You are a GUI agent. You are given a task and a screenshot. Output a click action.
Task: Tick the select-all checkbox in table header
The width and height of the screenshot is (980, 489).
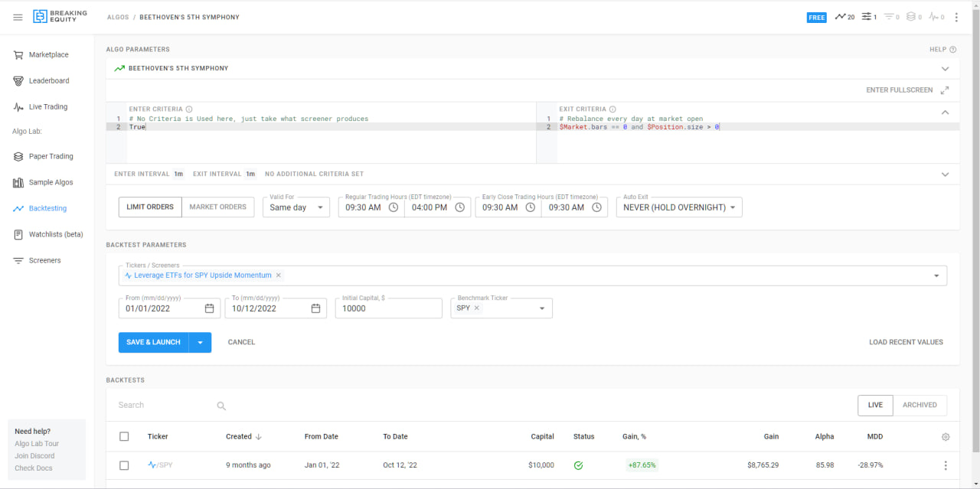(125, 437)
